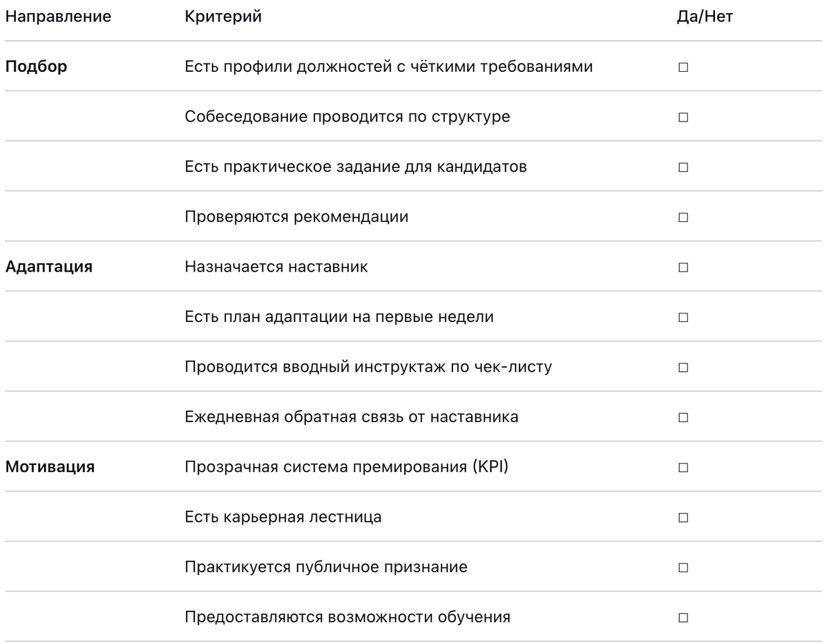Check the box for profiles with clear requirements
The width and height of the screenshot is (829, 644).
(x=683, y=68)
